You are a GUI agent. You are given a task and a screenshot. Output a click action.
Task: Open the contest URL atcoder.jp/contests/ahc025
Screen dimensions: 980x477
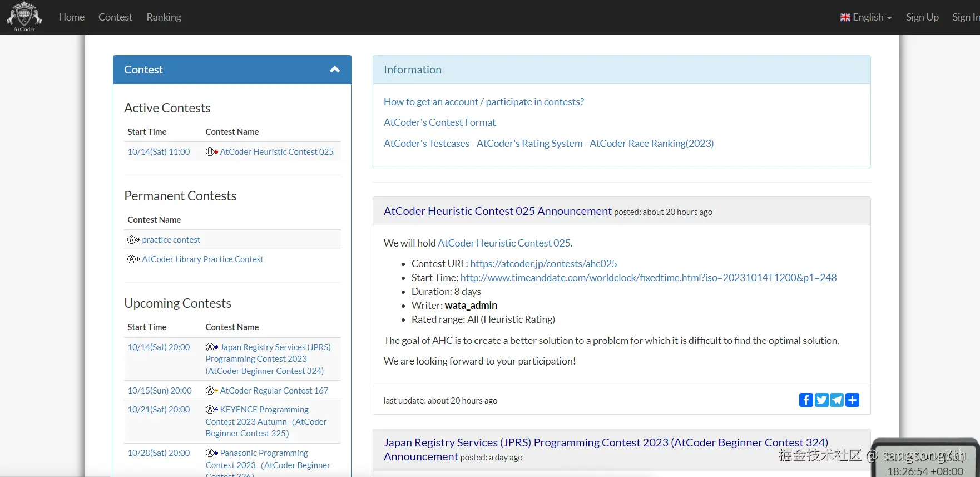click(543, 263)
